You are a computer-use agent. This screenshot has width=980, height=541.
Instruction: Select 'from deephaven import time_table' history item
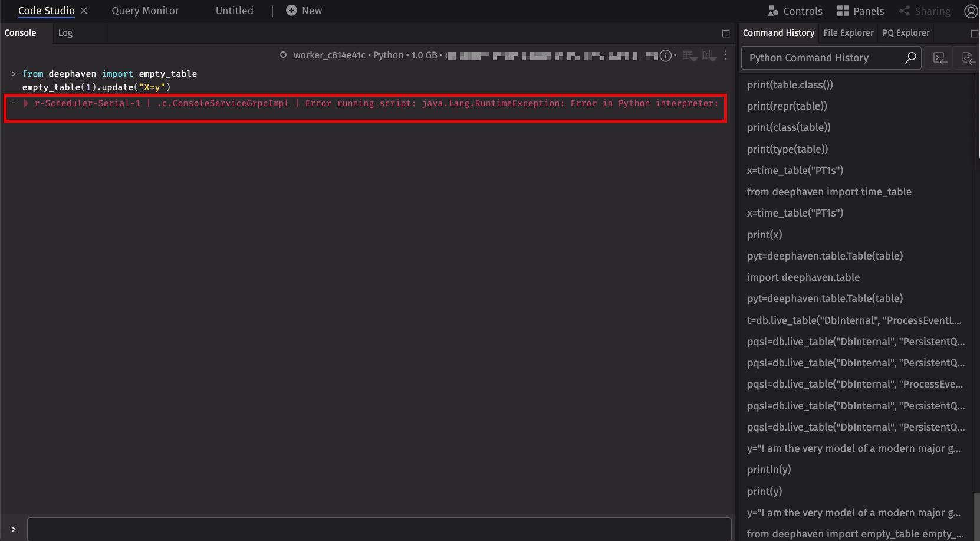(x=829, y=192)
